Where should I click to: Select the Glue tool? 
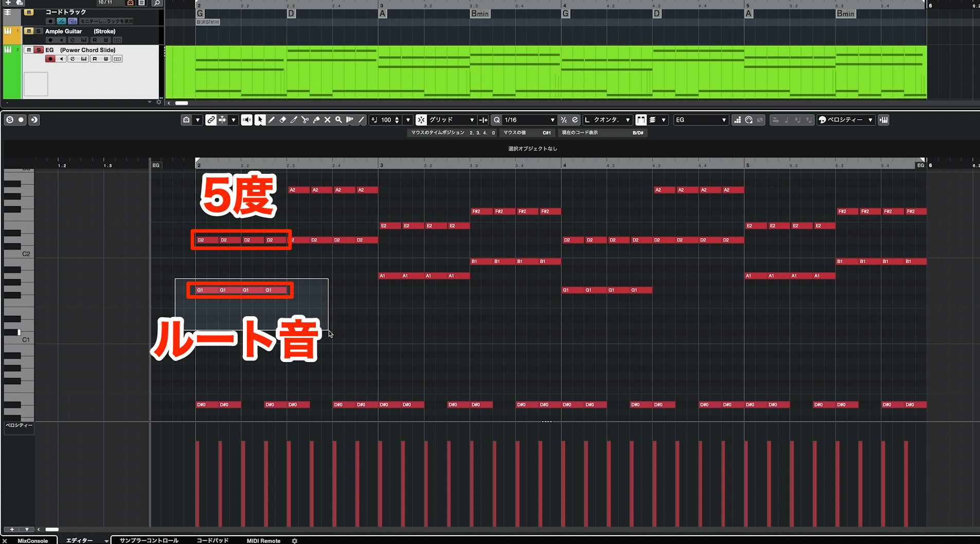click(x=316, y=120)
